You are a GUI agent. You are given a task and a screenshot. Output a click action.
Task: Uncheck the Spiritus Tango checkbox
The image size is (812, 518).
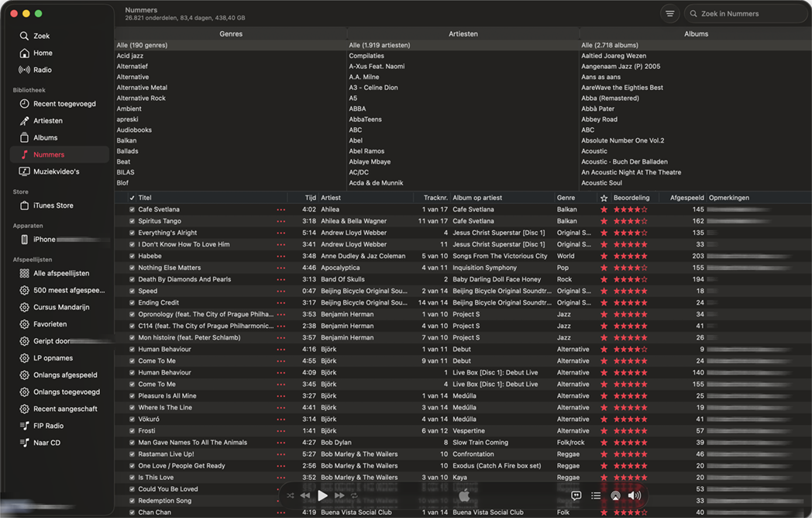click(x=132, y=222)
